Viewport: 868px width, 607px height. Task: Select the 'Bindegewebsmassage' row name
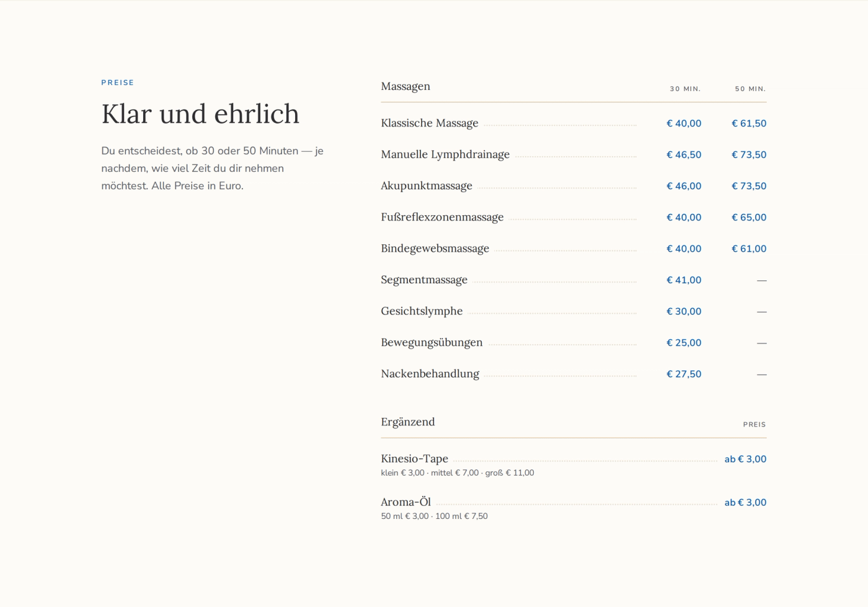coord(435,249)
